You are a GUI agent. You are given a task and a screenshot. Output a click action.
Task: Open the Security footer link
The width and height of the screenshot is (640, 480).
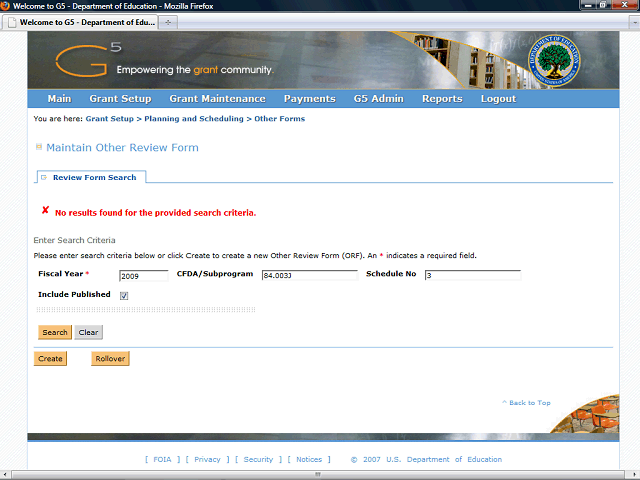[258, 460]
